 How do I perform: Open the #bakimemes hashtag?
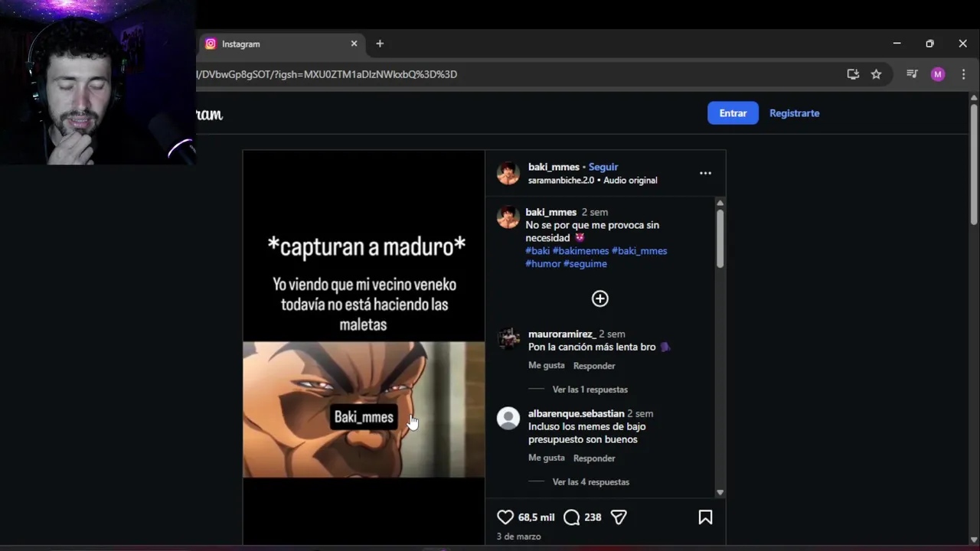(580, 250)
